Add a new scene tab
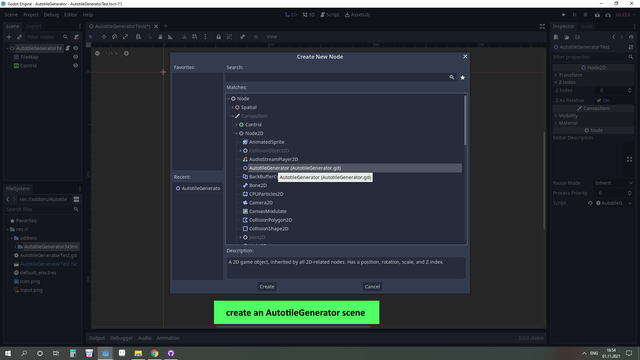Image resolution: width=640 pixels, height=360 pixels. click(166, 26)
